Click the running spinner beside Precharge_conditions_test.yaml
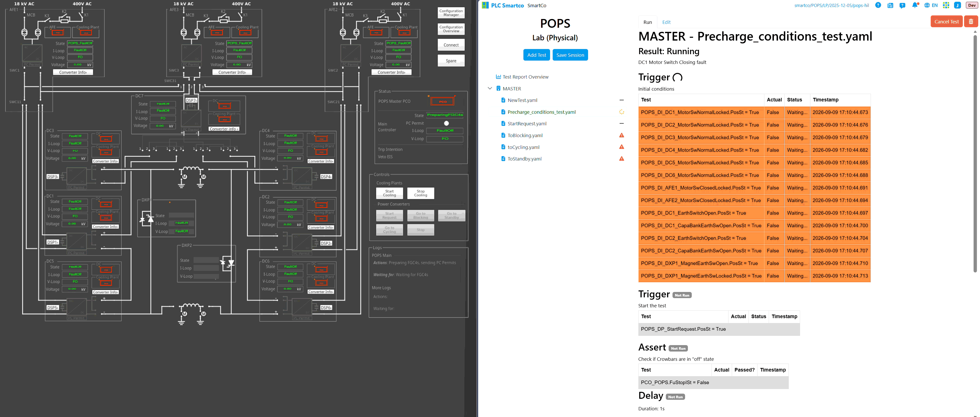 click(x=622, y=112)
